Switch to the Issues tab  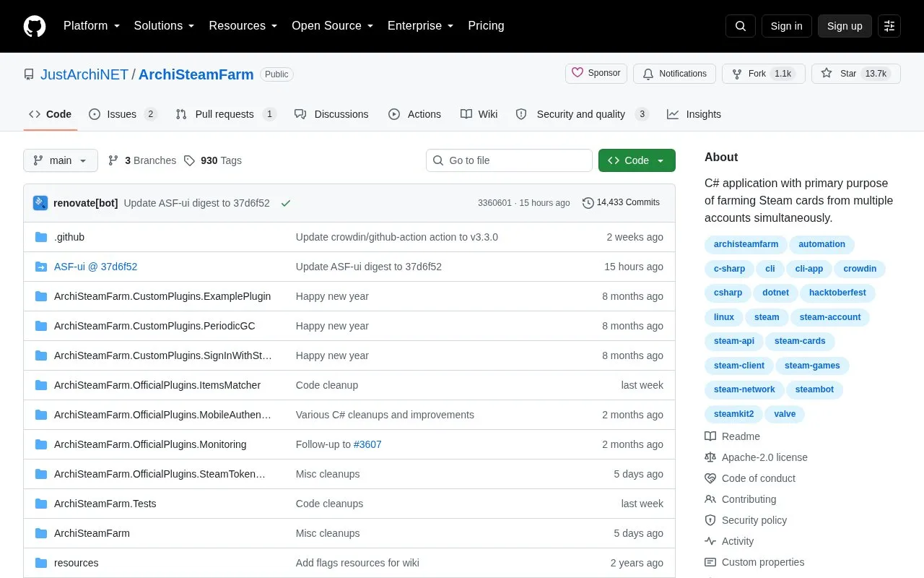coord(123,114)
